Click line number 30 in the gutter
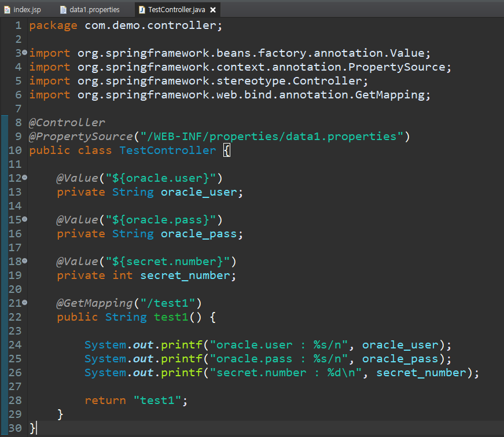Screen dimensions: 504x437 tap(15, 428)
